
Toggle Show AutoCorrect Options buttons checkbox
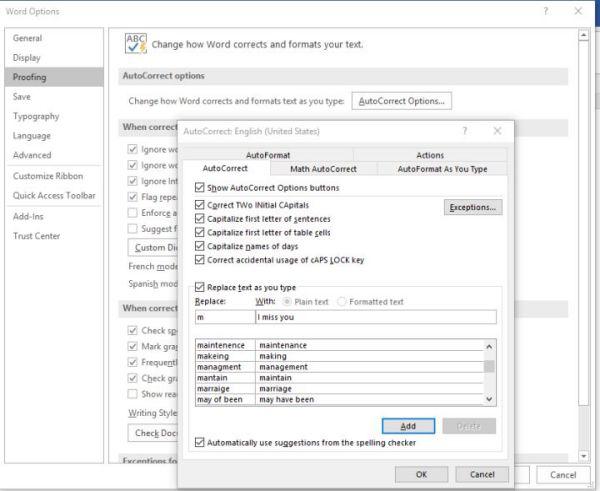click(201, 187)
